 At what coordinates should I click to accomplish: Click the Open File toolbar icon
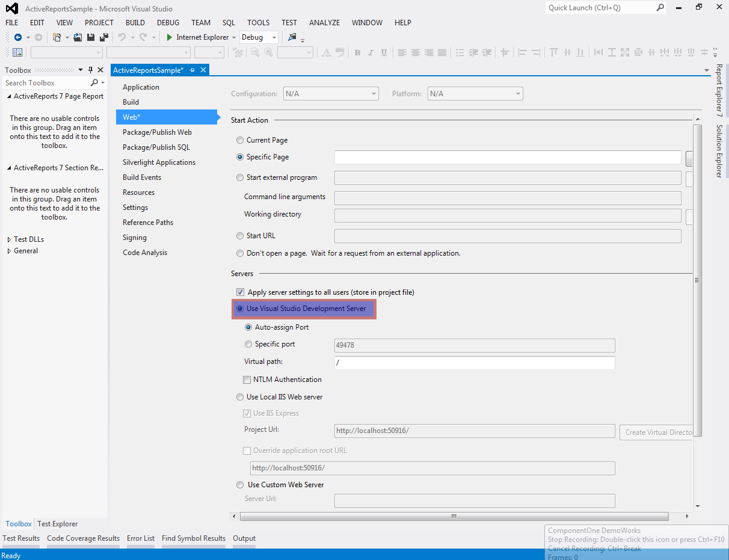coord(78,37)
